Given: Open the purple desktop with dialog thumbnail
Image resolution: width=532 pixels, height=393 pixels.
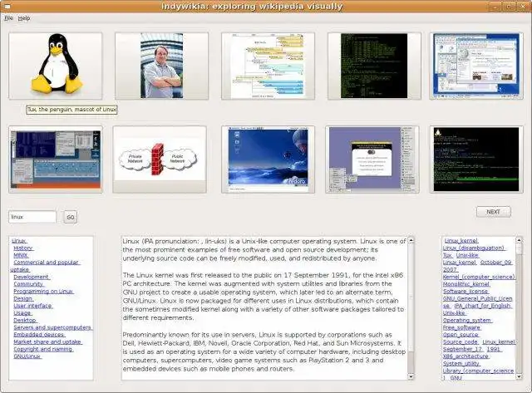Looking at the screenshot, I should [x=372, y=160].
